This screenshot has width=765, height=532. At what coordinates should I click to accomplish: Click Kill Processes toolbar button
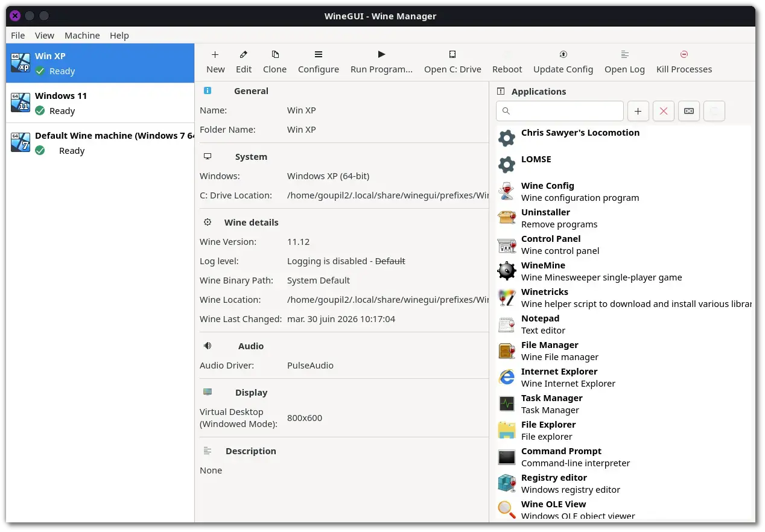[x=684, y=62]
